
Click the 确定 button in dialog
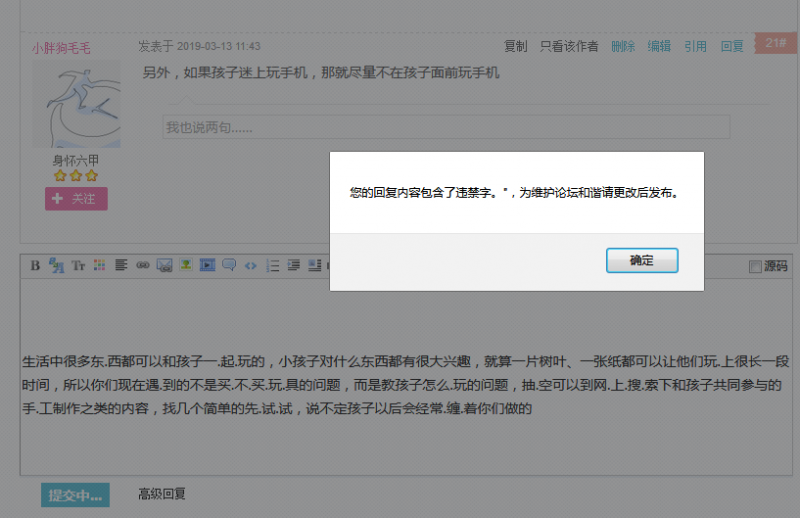click(642, 260)
